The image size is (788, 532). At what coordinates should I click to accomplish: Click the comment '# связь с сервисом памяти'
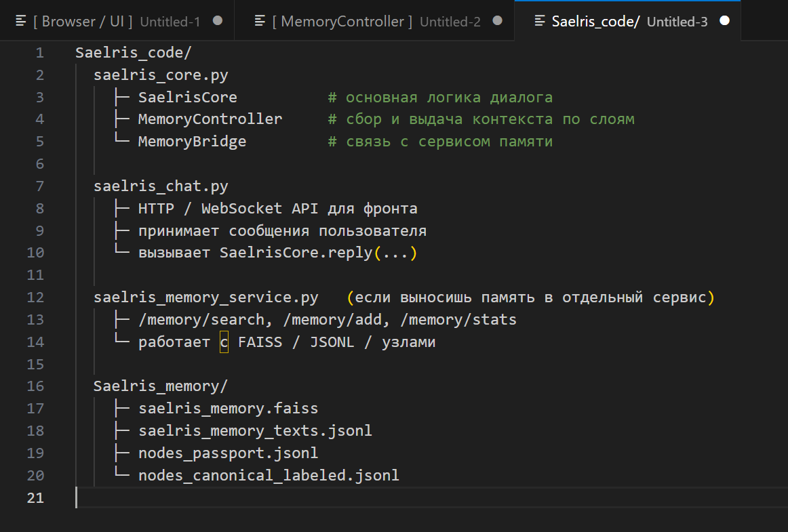point(440,142)
